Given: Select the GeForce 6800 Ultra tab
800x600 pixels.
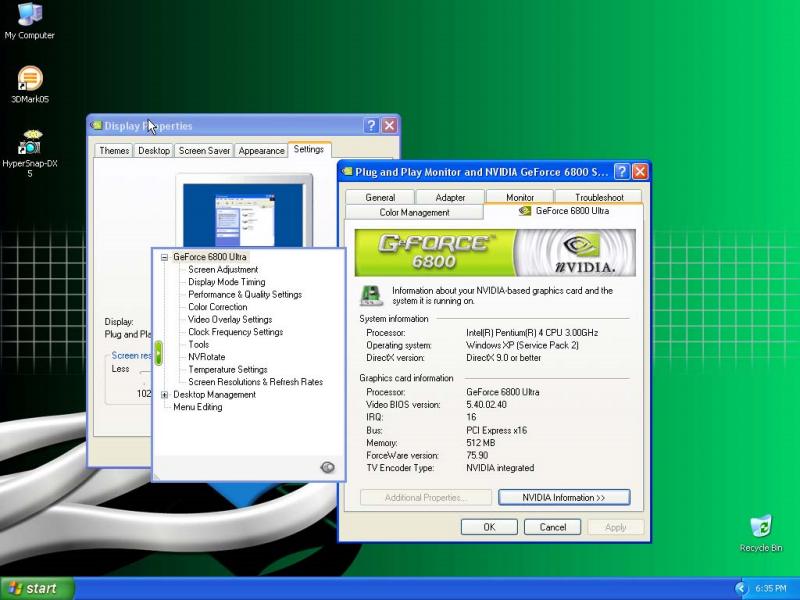Looking at the screenshot, I should [564, 211].
